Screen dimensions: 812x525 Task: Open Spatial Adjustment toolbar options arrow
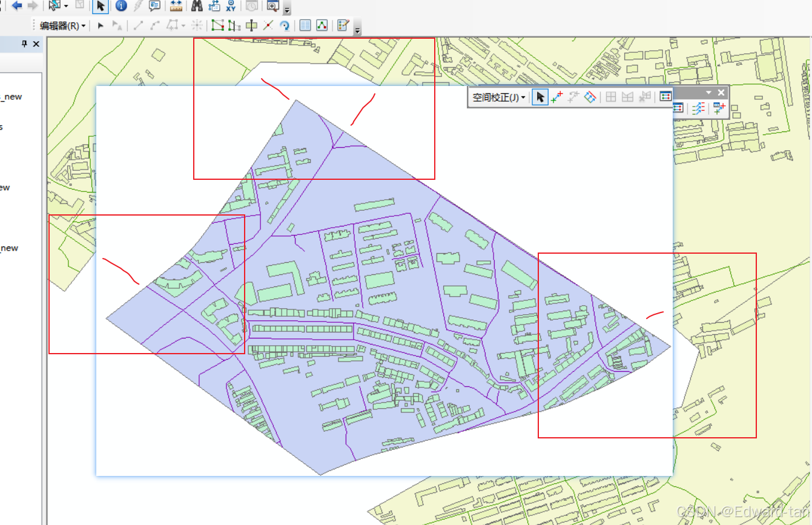click(708, 93)
